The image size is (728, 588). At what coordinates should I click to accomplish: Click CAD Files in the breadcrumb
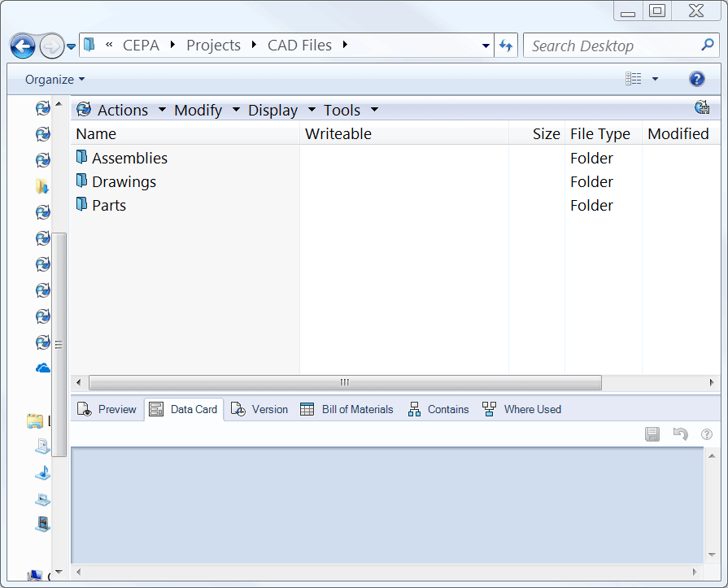[299, 45]
